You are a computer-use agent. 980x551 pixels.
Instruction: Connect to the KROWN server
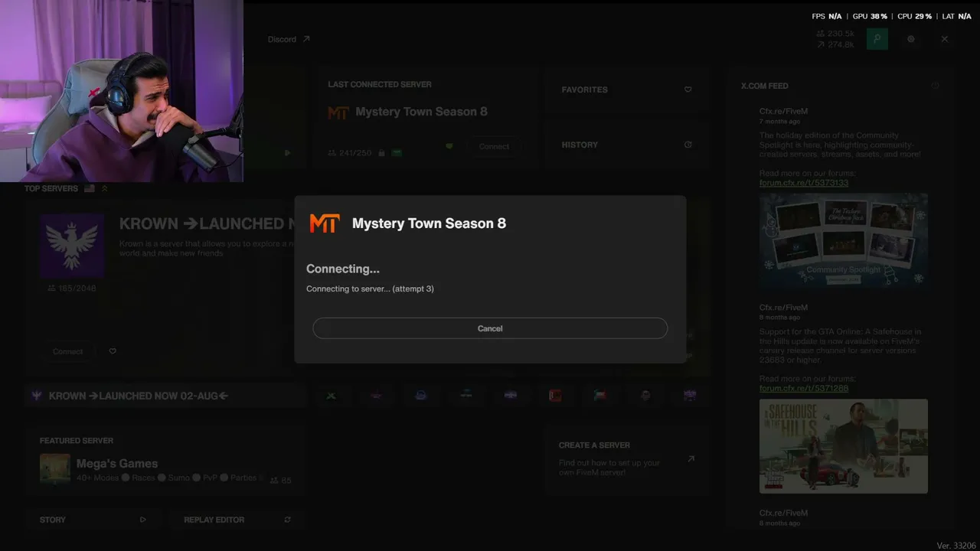point(67,351)
